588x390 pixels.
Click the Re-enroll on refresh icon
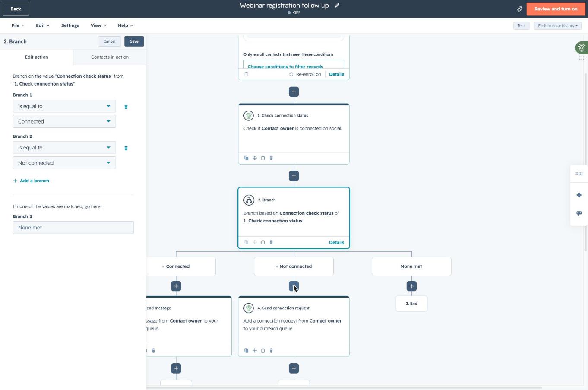(291, 74)
